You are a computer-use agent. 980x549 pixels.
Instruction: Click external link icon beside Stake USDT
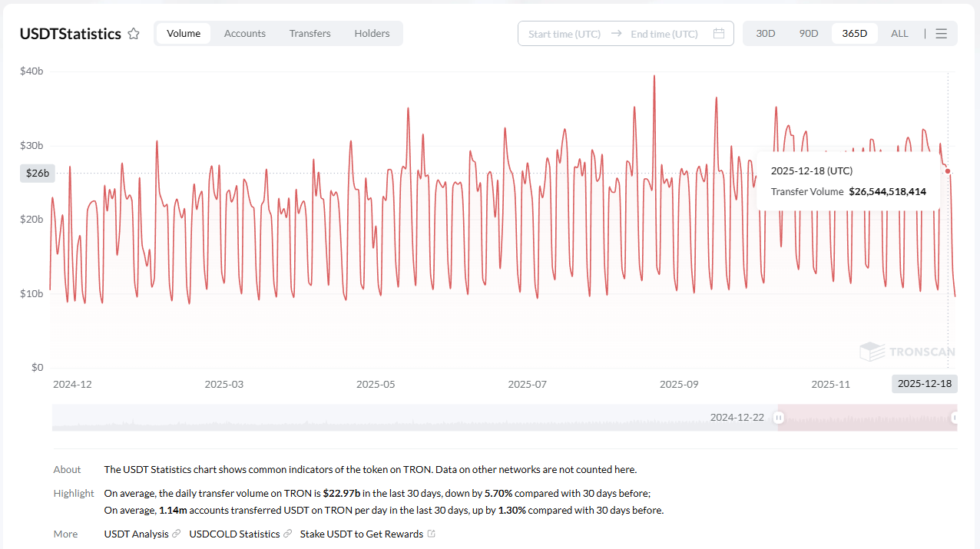(x=432, y=534)
